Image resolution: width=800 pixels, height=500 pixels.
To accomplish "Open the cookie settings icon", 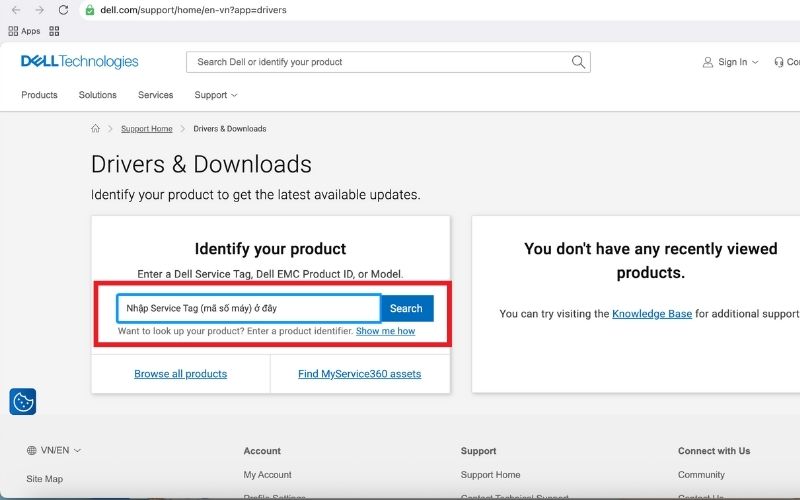I will tap(23, 402).
